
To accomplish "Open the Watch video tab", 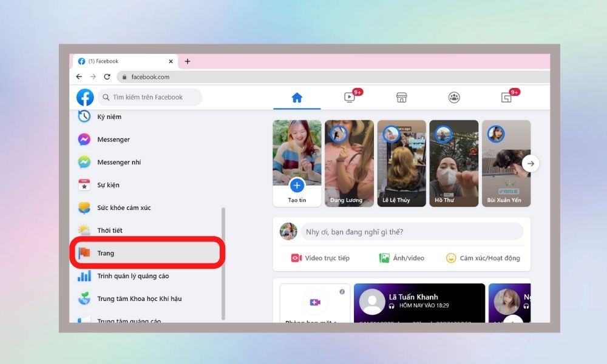I will tap(350, 97).
